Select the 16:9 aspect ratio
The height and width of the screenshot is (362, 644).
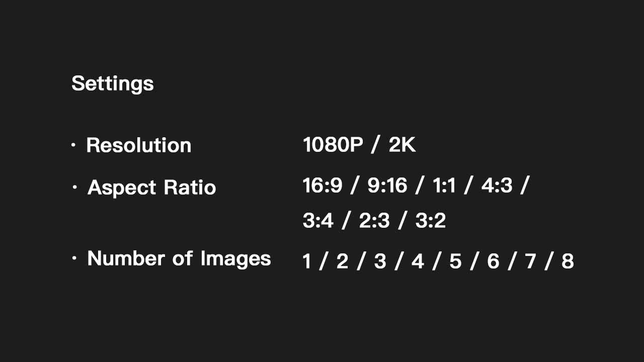click(x=322, y=186)
